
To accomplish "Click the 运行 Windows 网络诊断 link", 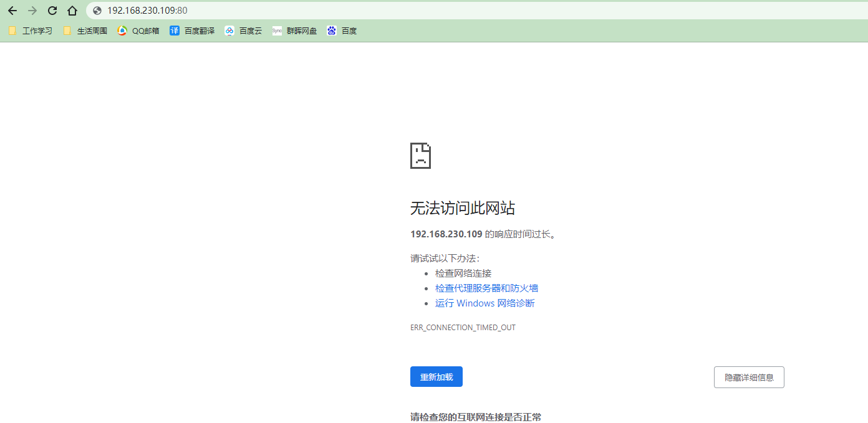I will 485,303.
